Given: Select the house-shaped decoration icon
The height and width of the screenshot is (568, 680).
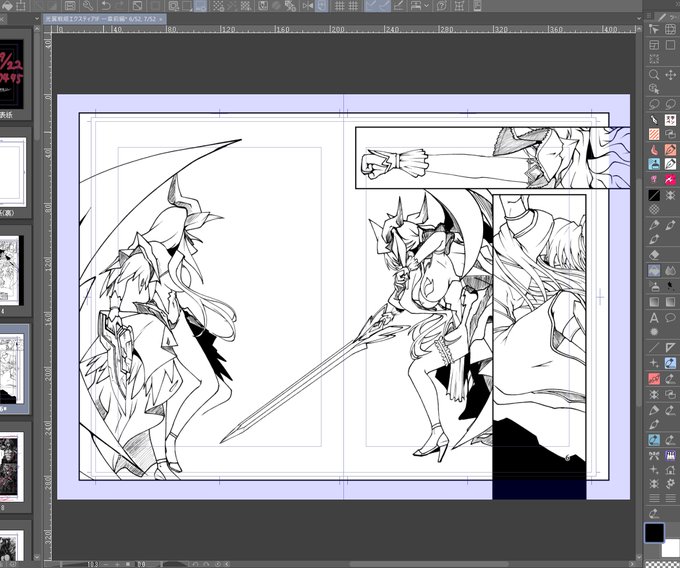Looking at the screenshot, I should (x=670, y=470).
